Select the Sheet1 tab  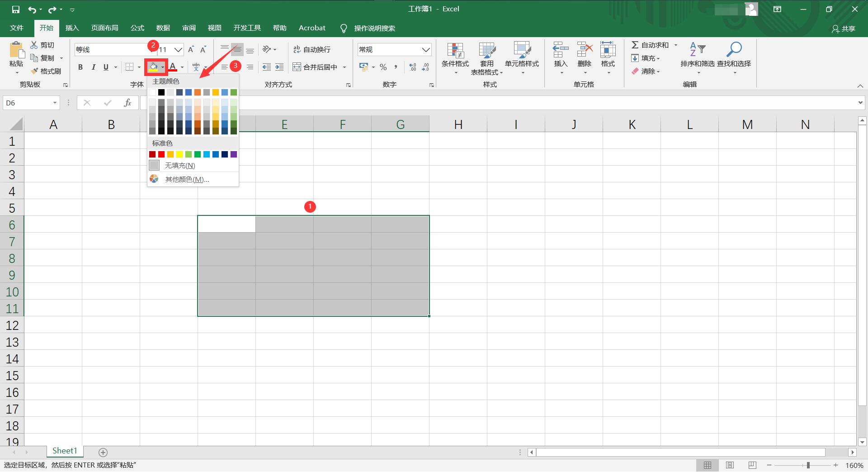(65, 451)
